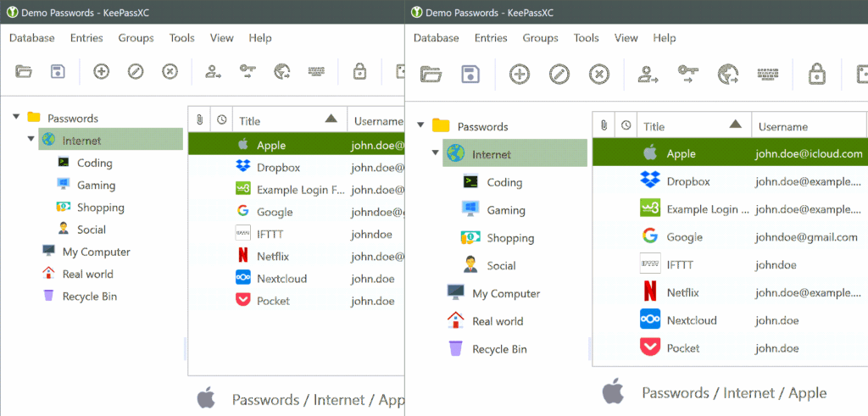This screenshot has width=868, height=416.
Task: Collapse Passwords root group in right window
Action: 420,125
